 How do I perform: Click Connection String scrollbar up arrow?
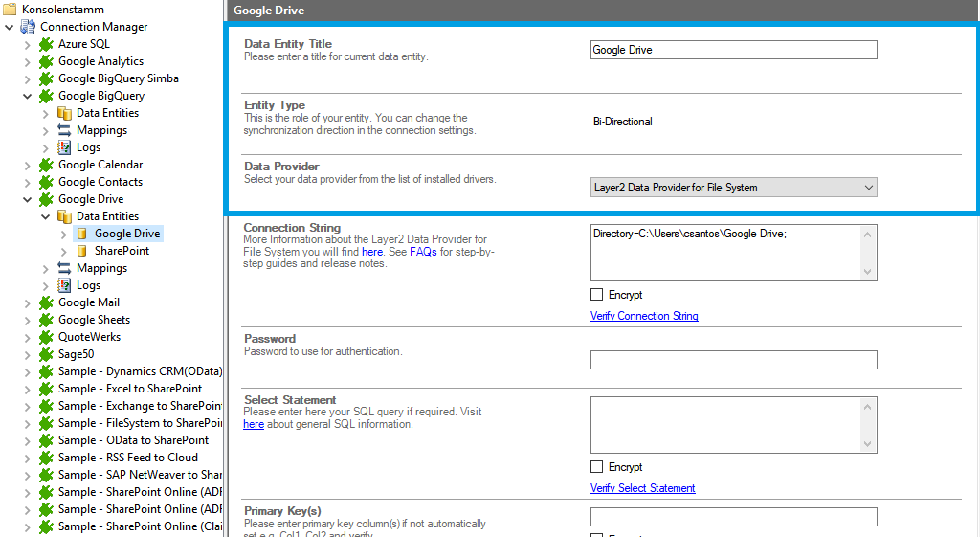pos(867,235)
